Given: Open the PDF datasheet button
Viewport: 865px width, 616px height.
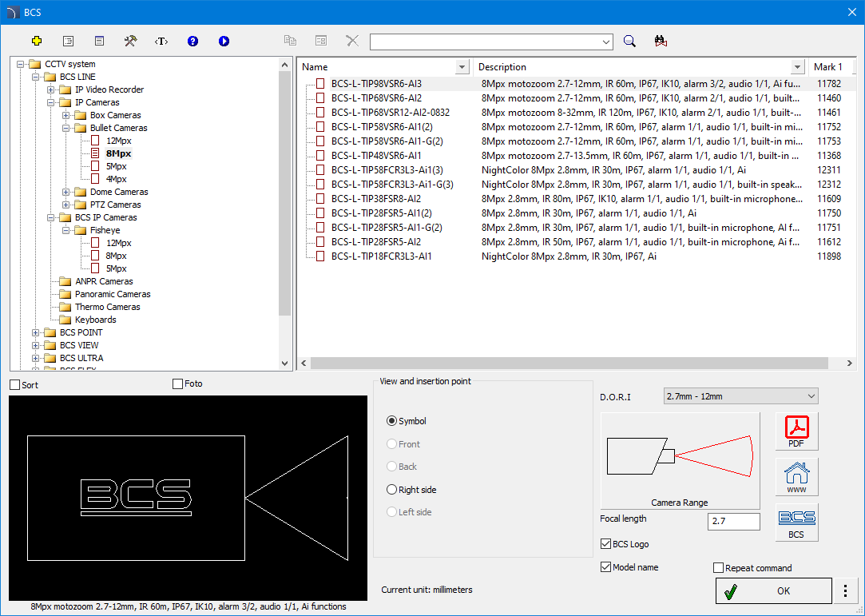Looking at the screenshot, I should 796,431.
